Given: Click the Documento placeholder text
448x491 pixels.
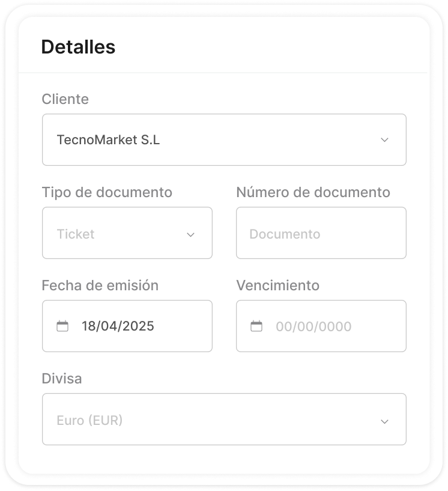Looking at the screenshot, I should coord(285,234).
